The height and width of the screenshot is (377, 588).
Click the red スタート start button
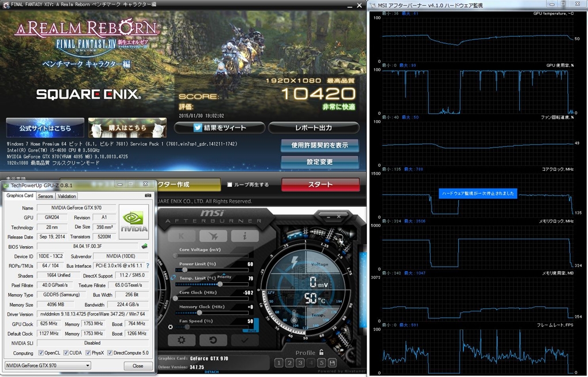click(x=320, y=184)
